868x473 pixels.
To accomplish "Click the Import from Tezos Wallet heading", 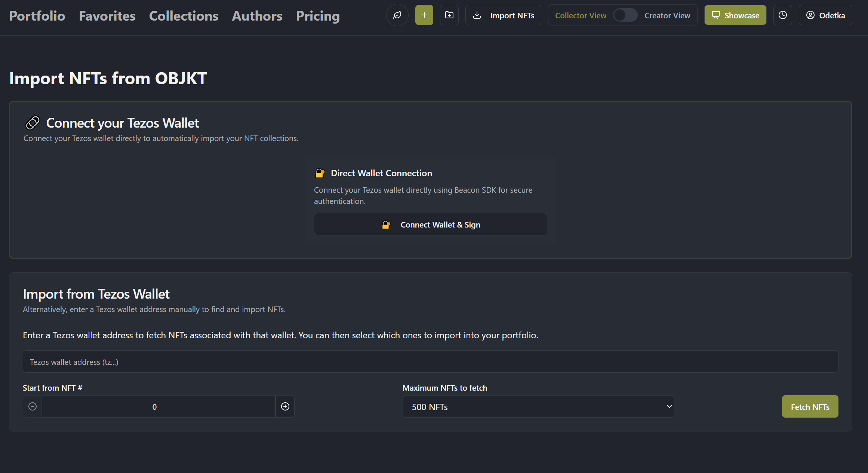I will click(96, 294).
